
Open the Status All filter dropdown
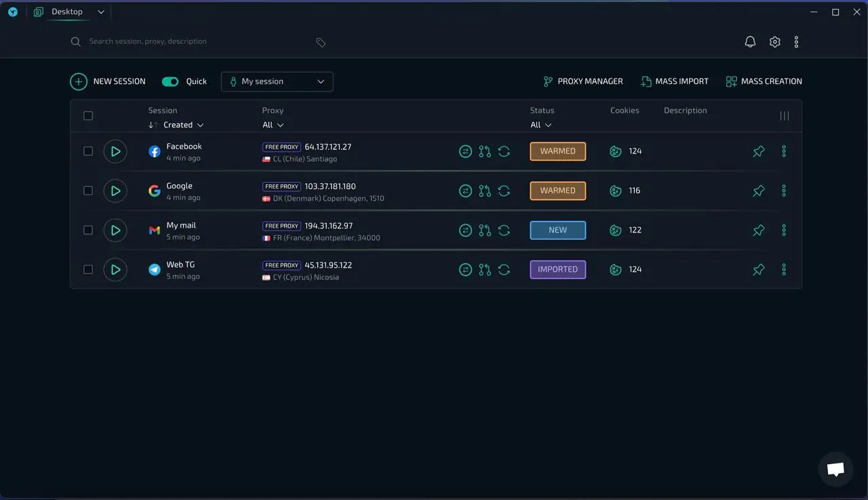pyautogui.click(x=540, y=125)
